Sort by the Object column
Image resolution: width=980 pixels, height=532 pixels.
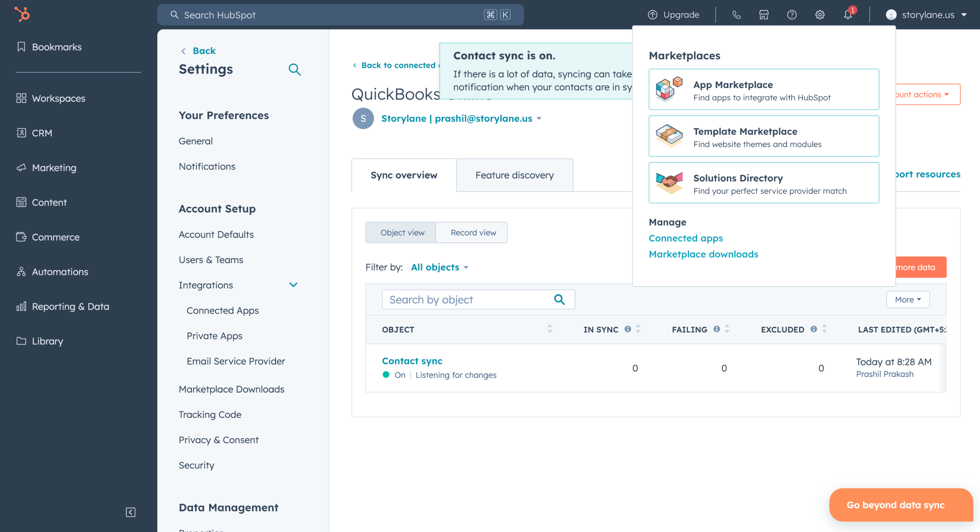[x=549, y=329]
